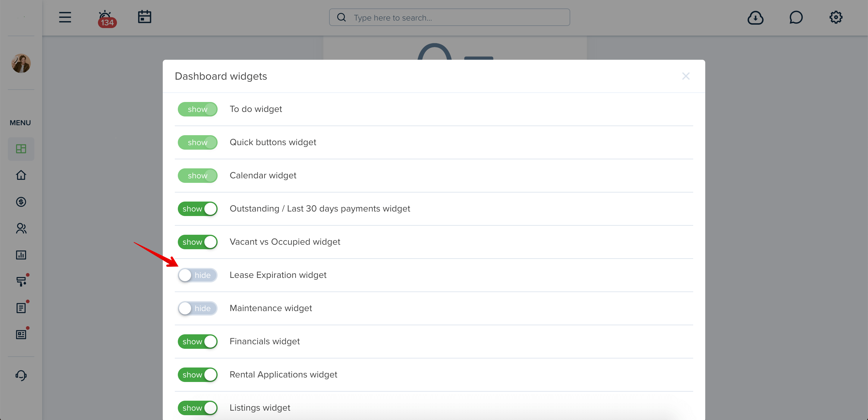Click the MENU label in sidebar
Viewport: 868px width, 420px height.
(20, 123)
